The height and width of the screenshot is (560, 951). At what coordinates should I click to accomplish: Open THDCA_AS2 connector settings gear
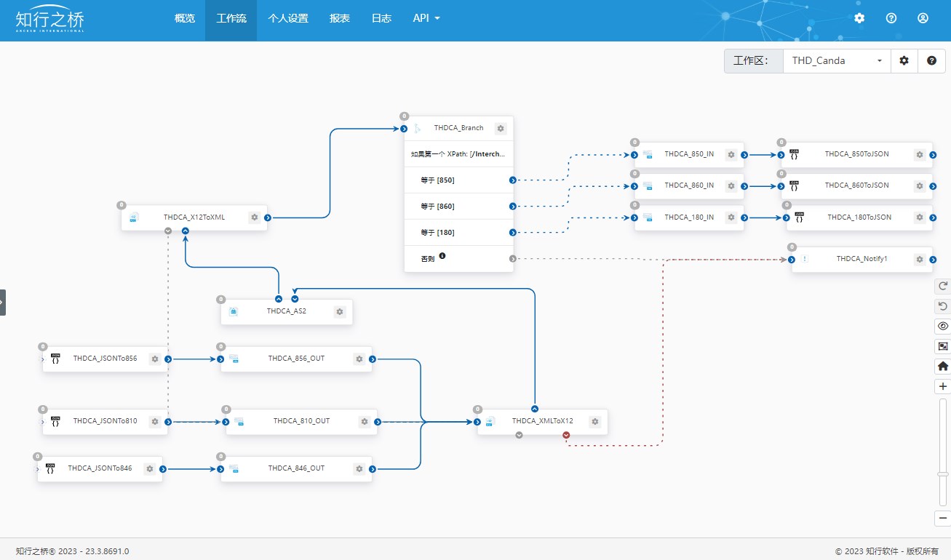pos(340,312)
